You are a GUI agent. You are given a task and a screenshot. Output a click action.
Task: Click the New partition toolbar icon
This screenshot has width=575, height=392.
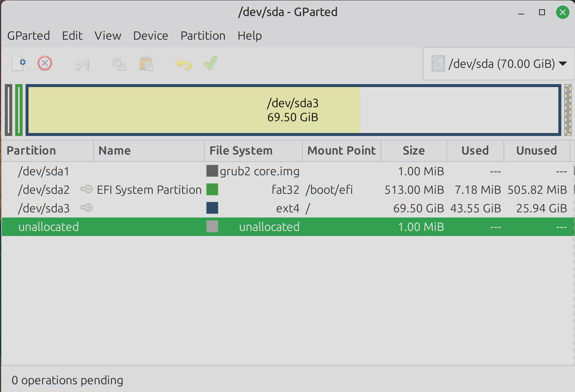tap(19, 63)
